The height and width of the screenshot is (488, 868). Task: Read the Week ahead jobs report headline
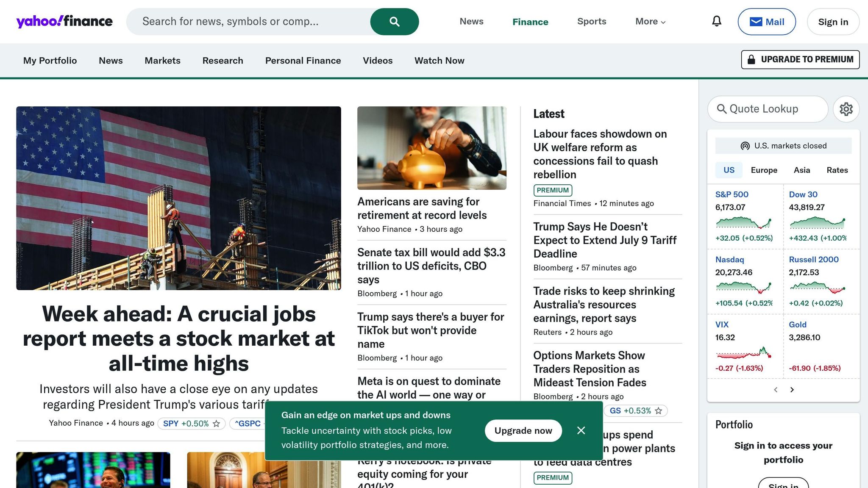point(178,338)
